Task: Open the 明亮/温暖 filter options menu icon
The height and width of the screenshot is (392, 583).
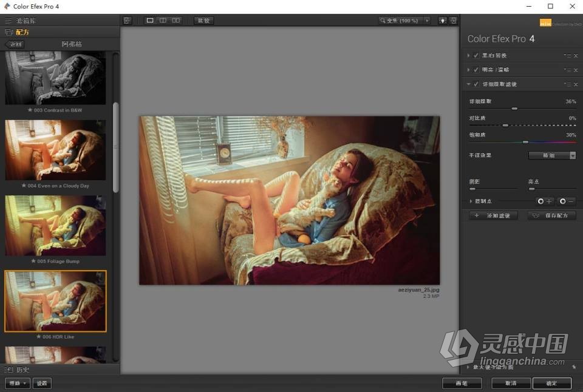Action: point(567,70)
